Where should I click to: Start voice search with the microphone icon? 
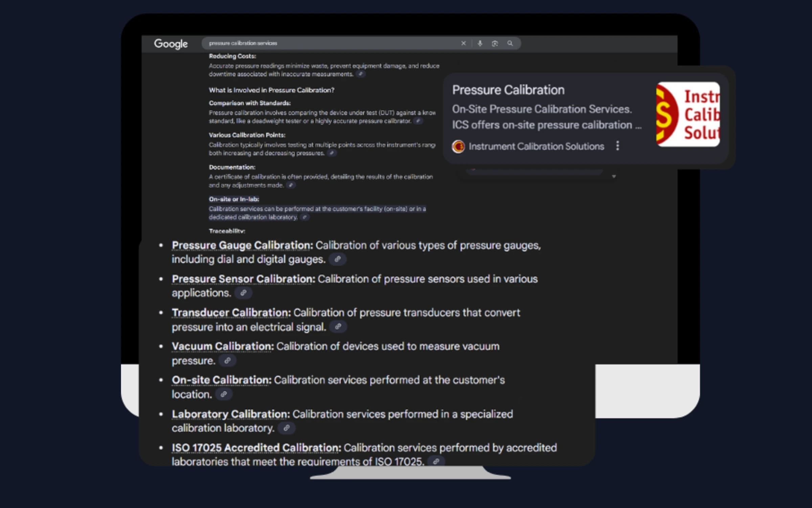480,43
